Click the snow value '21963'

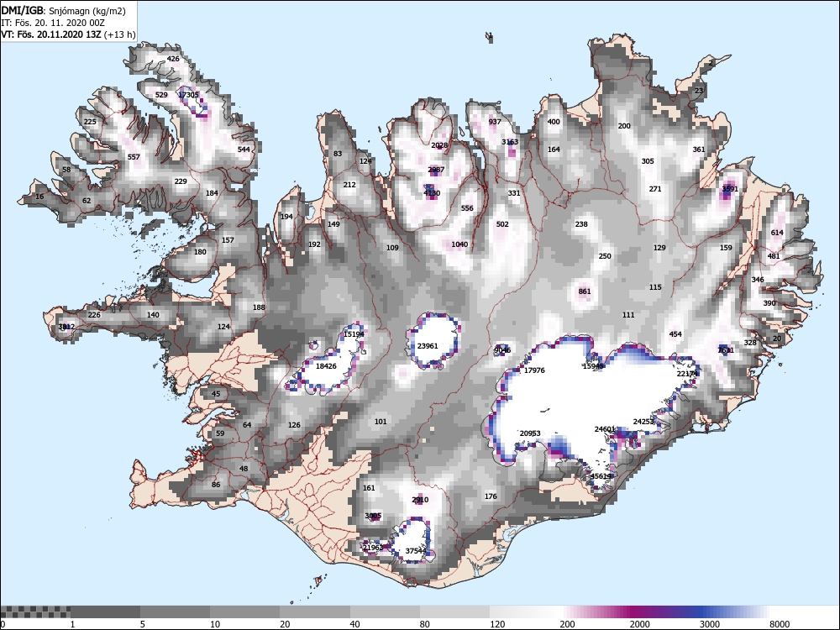pos(373,548)
